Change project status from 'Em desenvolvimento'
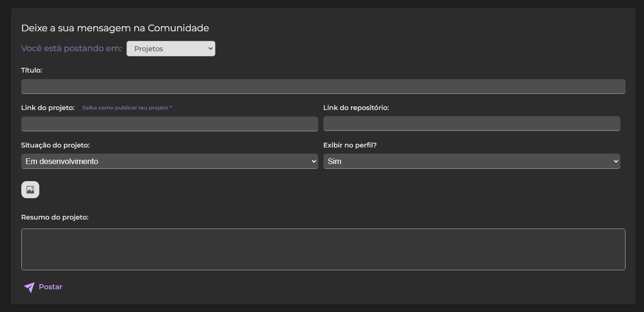Viewport: 644px width, 312px height. [x=170, y=161]
